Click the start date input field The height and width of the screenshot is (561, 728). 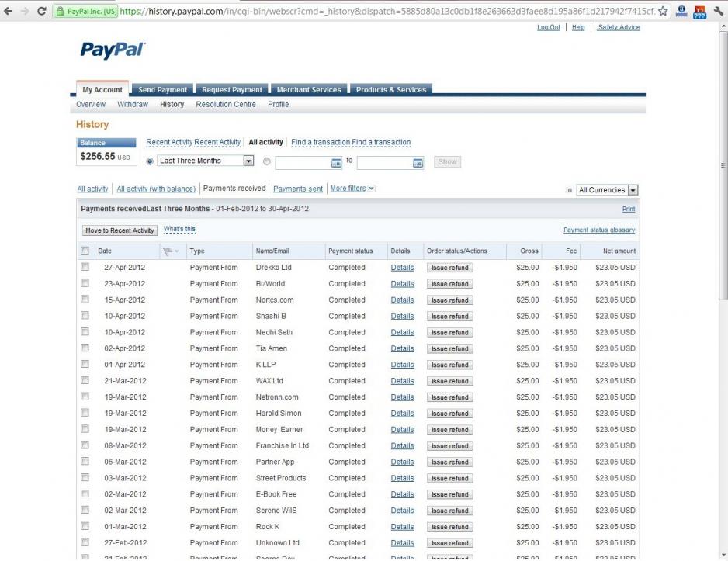(309, 163)
